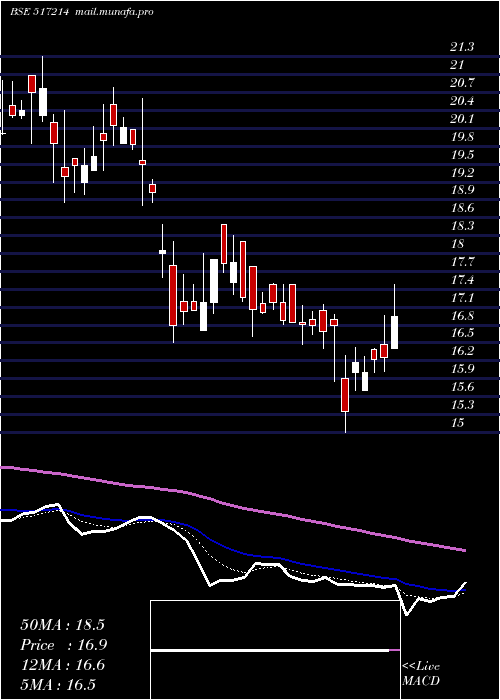Click the '50MA : 18.5' legend text
The image size is (500, 700).
62,624
